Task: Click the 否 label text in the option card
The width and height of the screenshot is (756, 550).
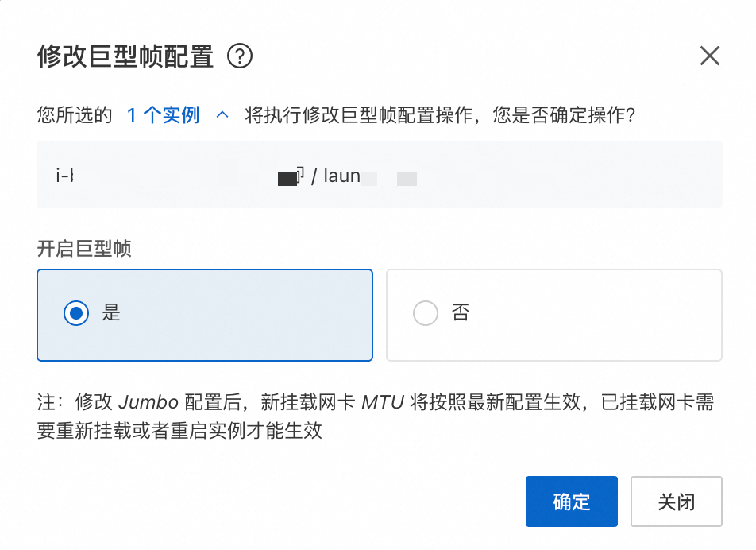Action: click(x=461, y=313)
